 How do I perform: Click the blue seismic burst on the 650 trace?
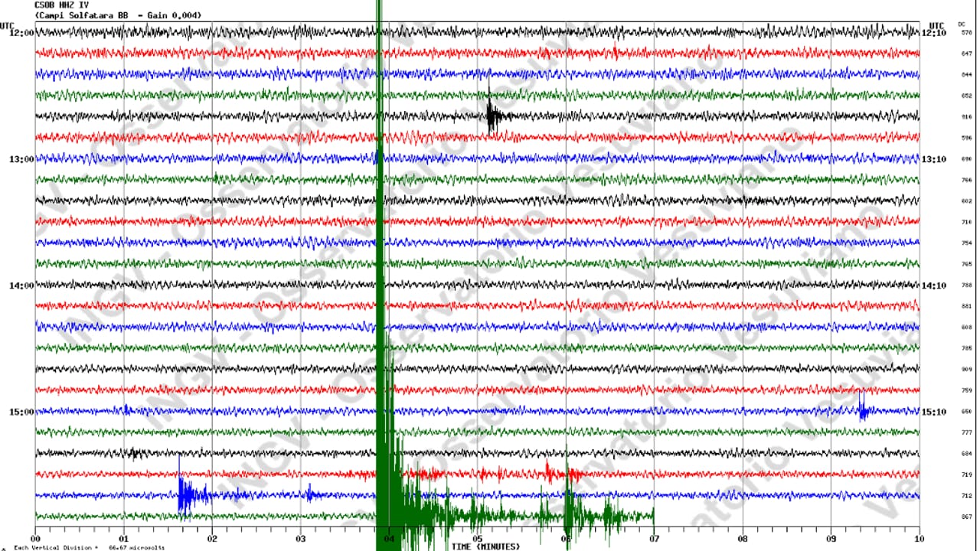[x=864, y=407]
